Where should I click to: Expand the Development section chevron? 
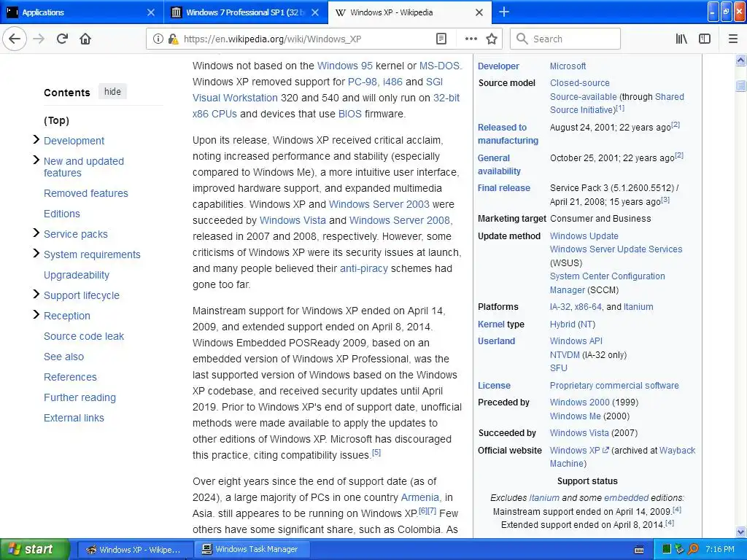pyautogui.click(x=36, y=139)
